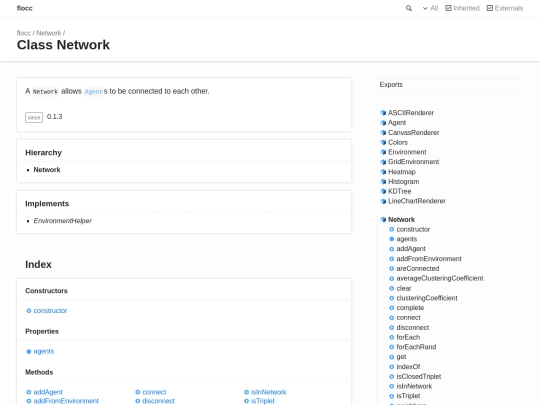Click sidebar agents property icon
Screen dimensions: 540x405
392,239
